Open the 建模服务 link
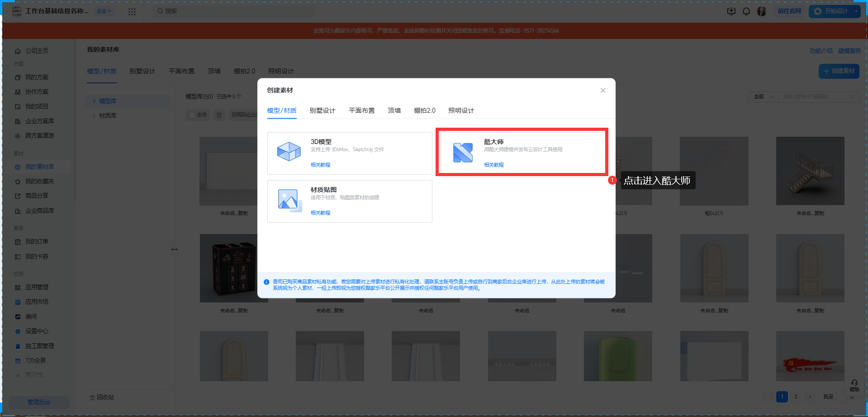The width and height of the screenshot is (868, 417). 849,51
